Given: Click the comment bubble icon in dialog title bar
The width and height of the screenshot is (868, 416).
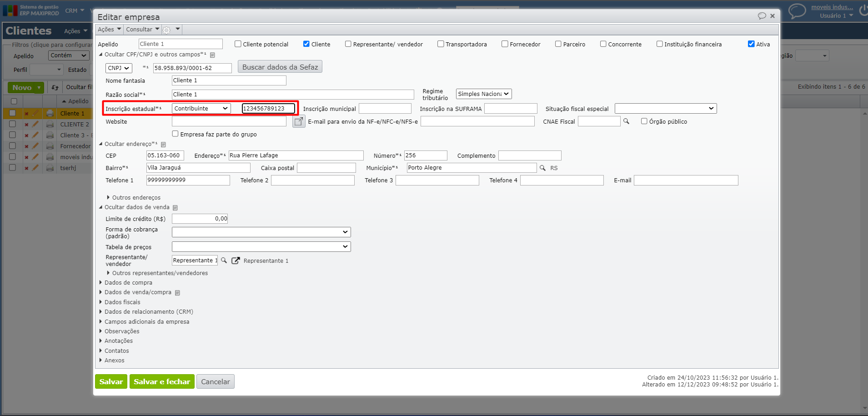Looking at the screenshot, I should (x=762, y=16).
